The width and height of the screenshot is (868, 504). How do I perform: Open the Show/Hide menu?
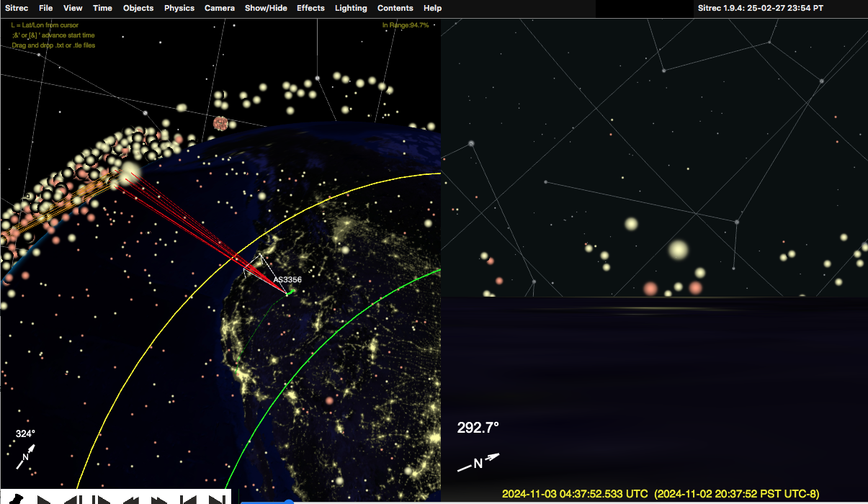pos(266,8)
